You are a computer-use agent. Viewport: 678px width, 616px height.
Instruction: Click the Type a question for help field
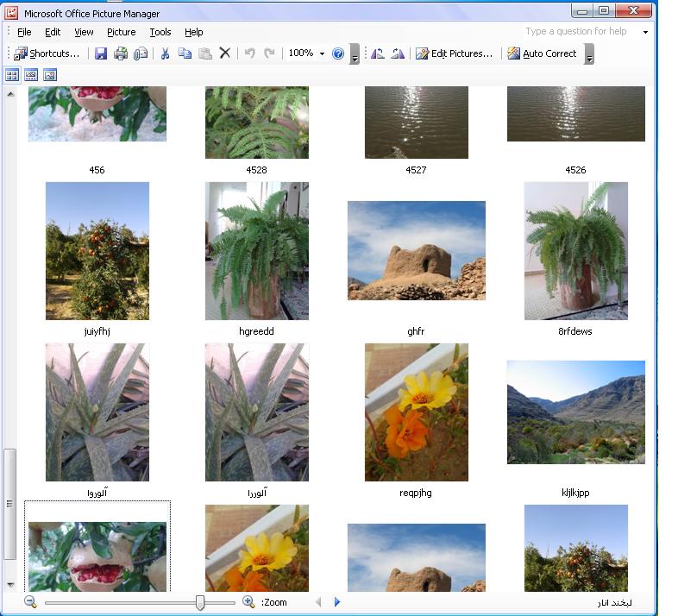[x=581, y=32]
